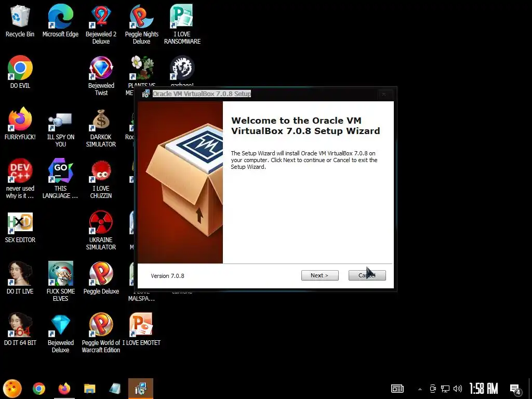
Task: Open the volume control tray icon
Action: [x=458, y=389]
